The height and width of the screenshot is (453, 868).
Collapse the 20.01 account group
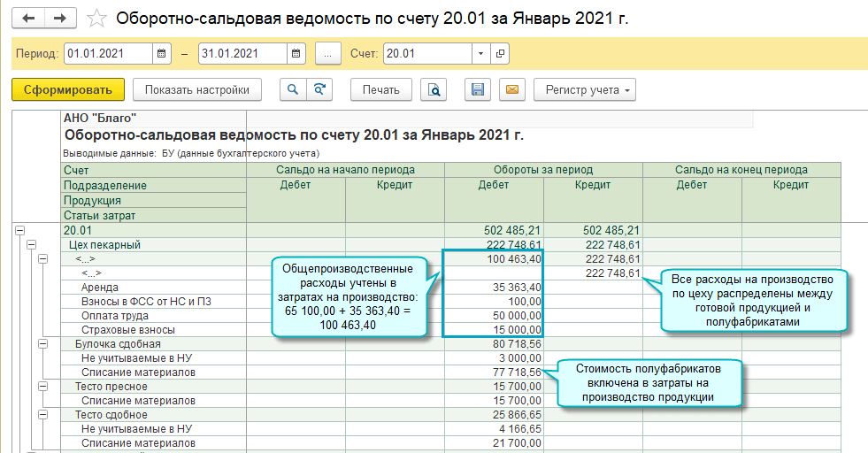click(20, 230)
